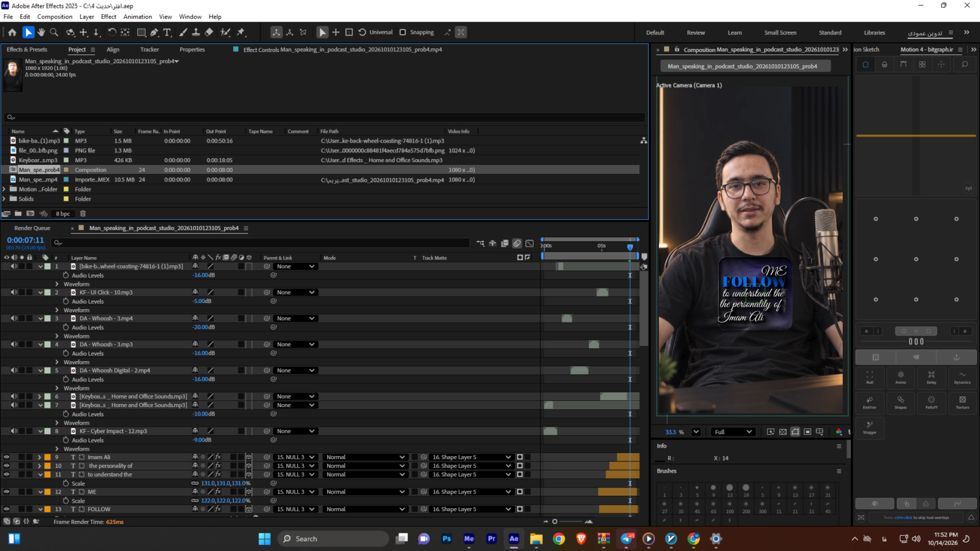980x551 pixels.
Task: Open the magnification ratio dropdown arrow
Action: click(696, 432)
